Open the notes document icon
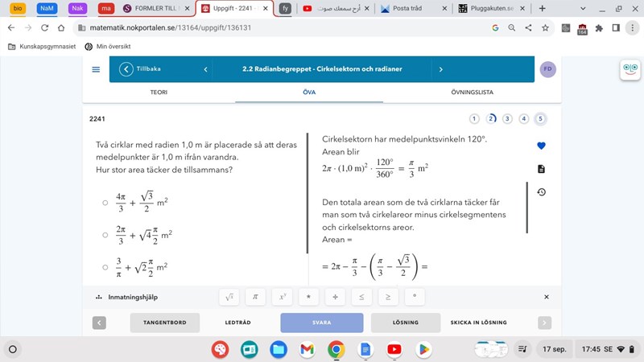644x362 pixels. point(541,169)
